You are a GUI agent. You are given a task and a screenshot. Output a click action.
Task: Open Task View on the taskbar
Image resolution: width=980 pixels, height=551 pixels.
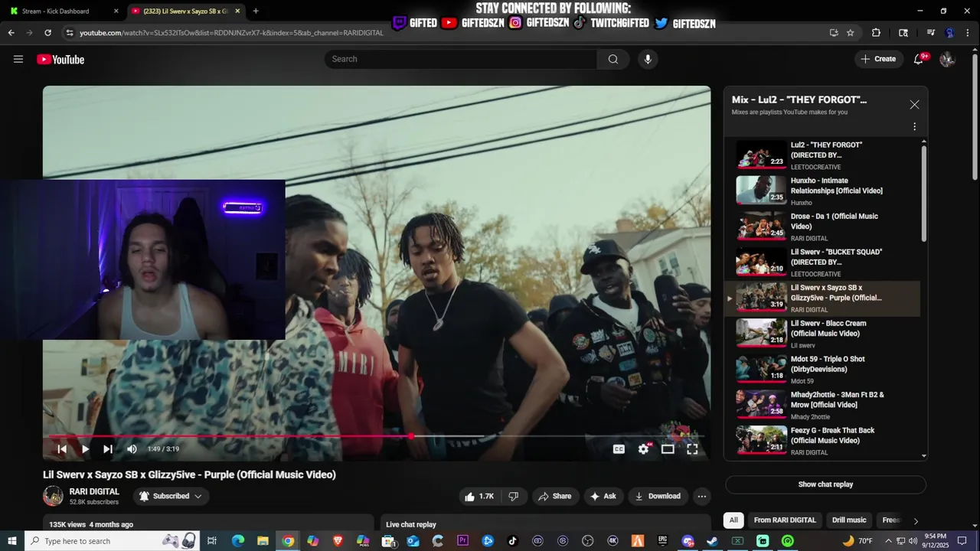click(x=212, y=540)
